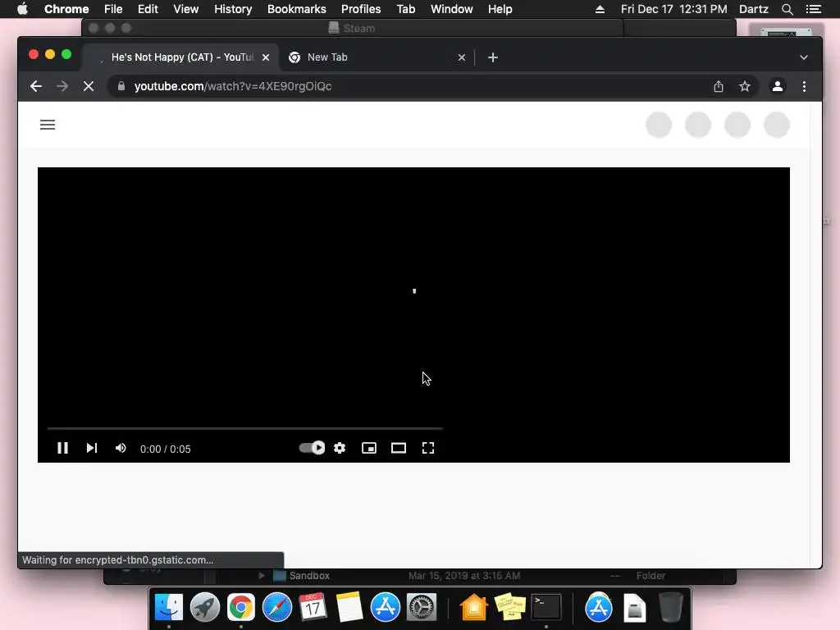Close the He's Not Happy tab
The image size is (840, 630).
point(266,57)
